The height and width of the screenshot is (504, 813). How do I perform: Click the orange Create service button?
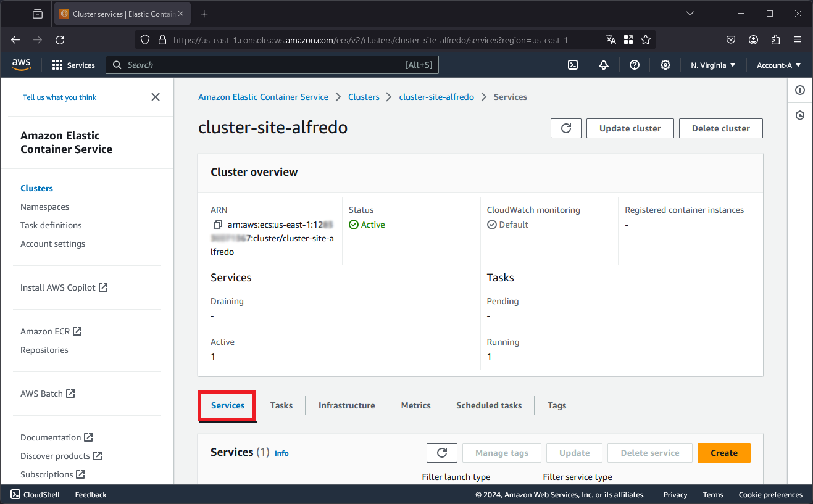click(x=724, y=453)
